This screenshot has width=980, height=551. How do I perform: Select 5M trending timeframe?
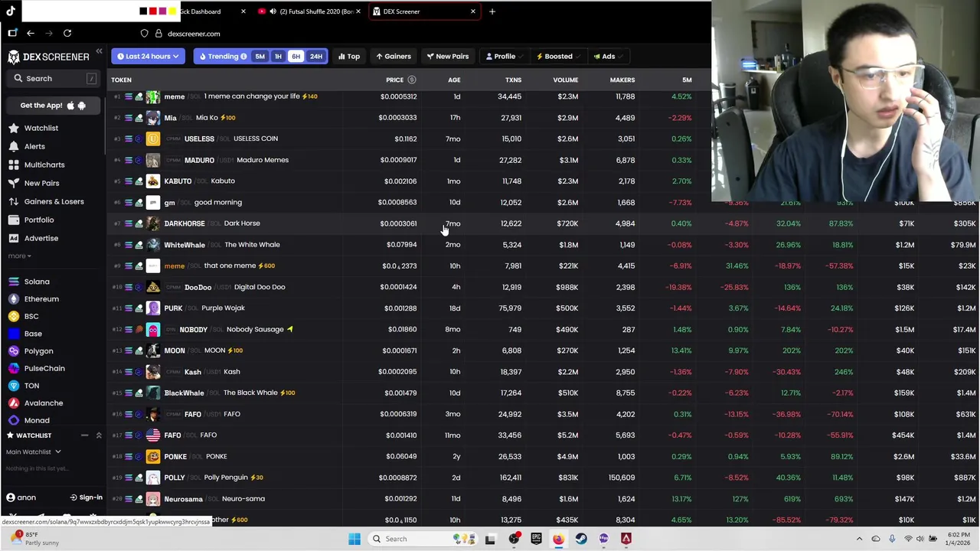pos(260,57)
